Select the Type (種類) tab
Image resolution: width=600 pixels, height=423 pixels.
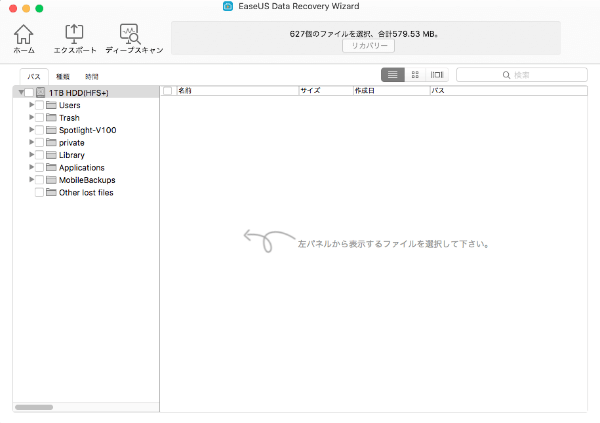click(63, 77)
